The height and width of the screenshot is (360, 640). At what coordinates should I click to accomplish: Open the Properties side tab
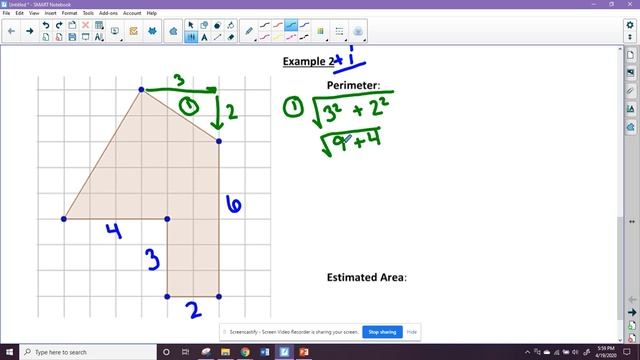(x=631, y=109)
